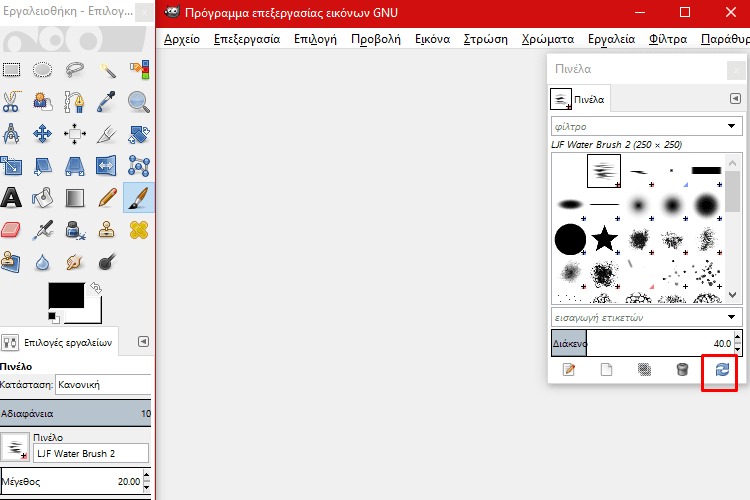Select the Flip tool
This screenshot has height=500, width=750.
coord(106,166)
